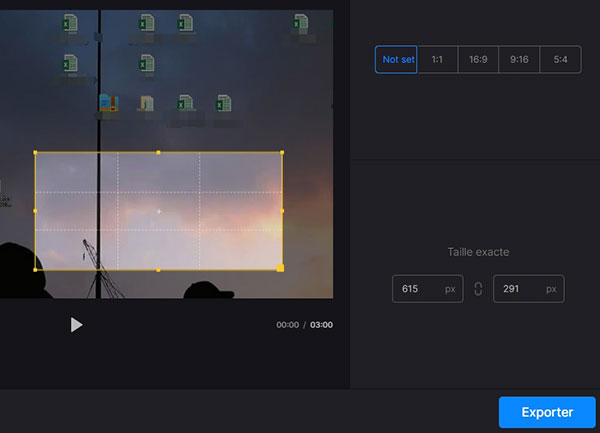Pick the 9:16 aspect ratio option
The image size is (600, 433).
pos(519,60)
